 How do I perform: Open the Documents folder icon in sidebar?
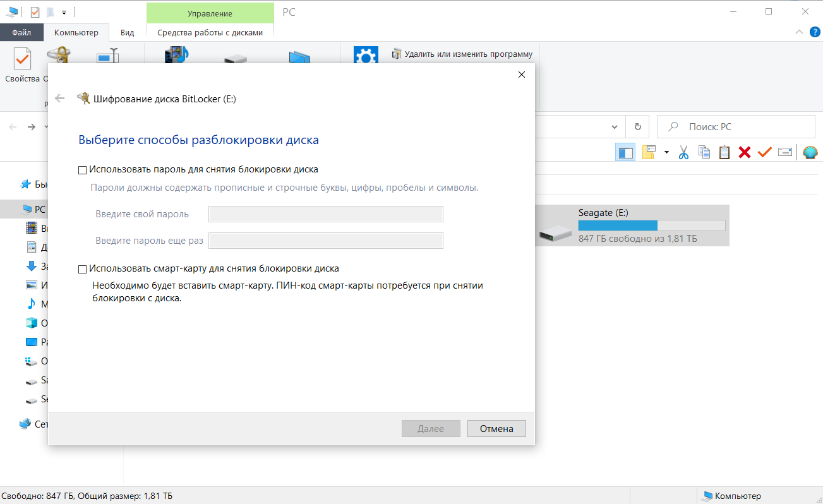click(32, 247)
